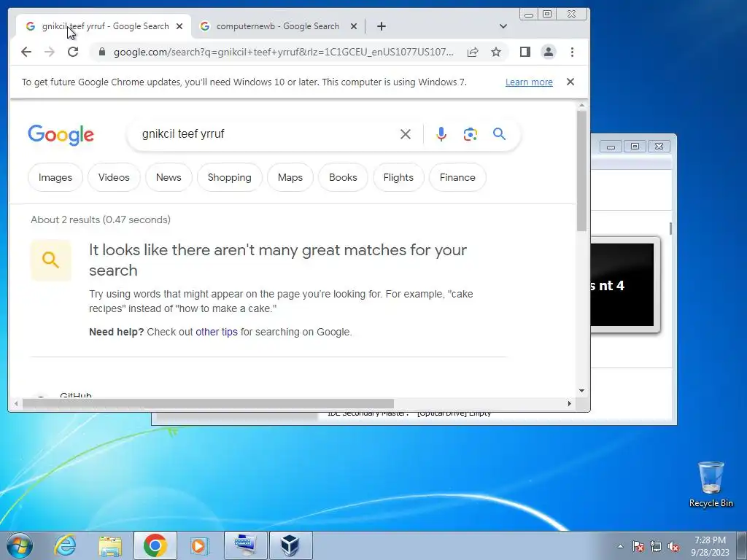
Task: Open the tab search dropdown arrow
Action: pyautogui.click(x=503, y=26)
